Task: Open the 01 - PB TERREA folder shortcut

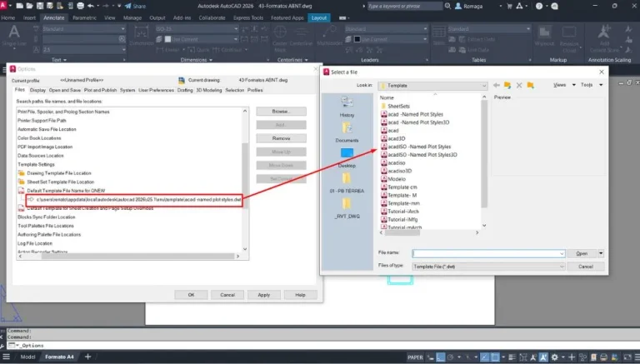Action: coord(347,182)
